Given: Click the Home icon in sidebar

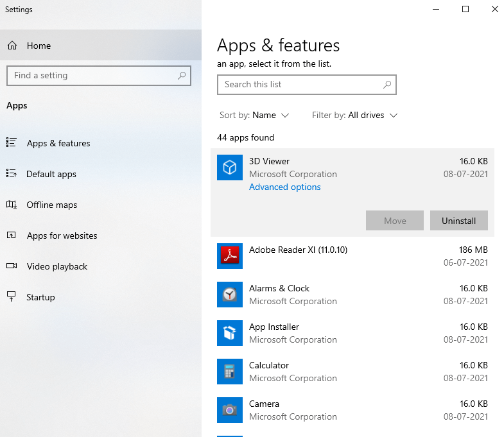Looking at the screenshot, I should (12, 46).
